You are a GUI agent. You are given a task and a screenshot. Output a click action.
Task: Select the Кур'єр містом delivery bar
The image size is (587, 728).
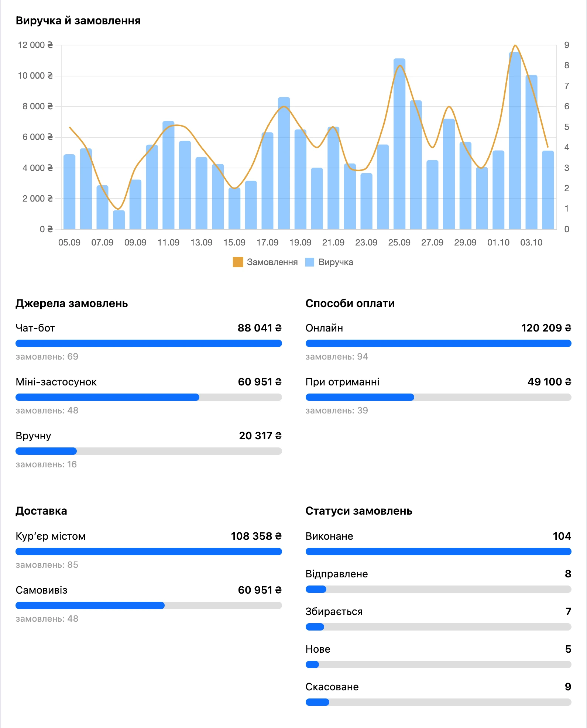pyautogui.click(x=149, y=552)
